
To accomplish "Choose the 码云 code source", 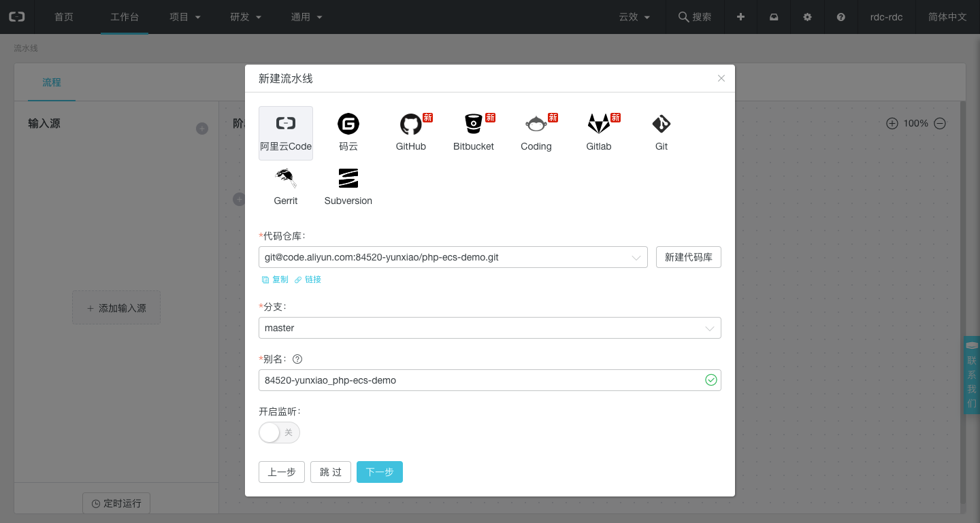I will click(348, 133).
